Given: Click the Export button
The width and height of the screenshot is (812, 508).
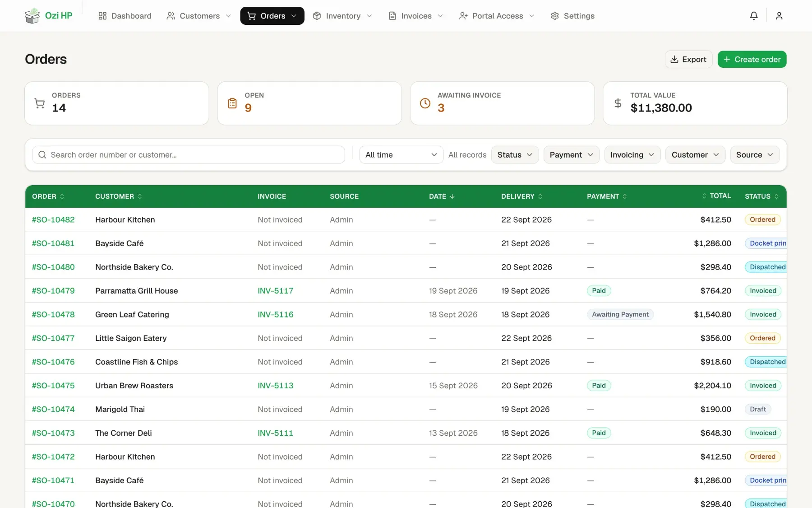Looking at the screenshot, I should tap(688, 59).
